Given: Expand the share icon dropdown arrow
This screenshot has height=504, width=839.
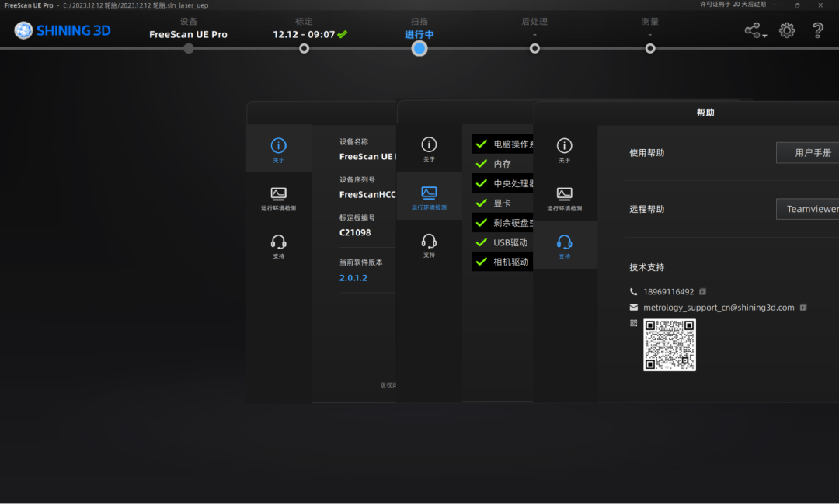Looking at the screenshot, I should (x=764, y=36).
